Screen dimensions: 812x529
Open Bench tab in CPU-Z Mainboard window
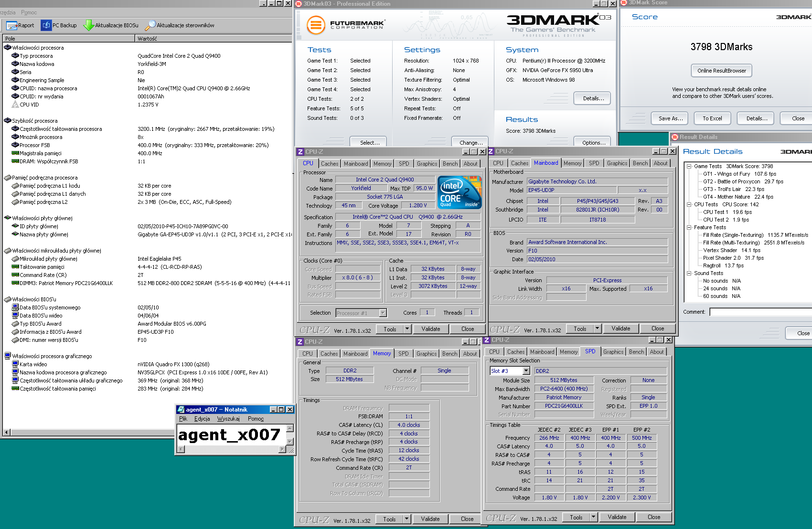640,163
